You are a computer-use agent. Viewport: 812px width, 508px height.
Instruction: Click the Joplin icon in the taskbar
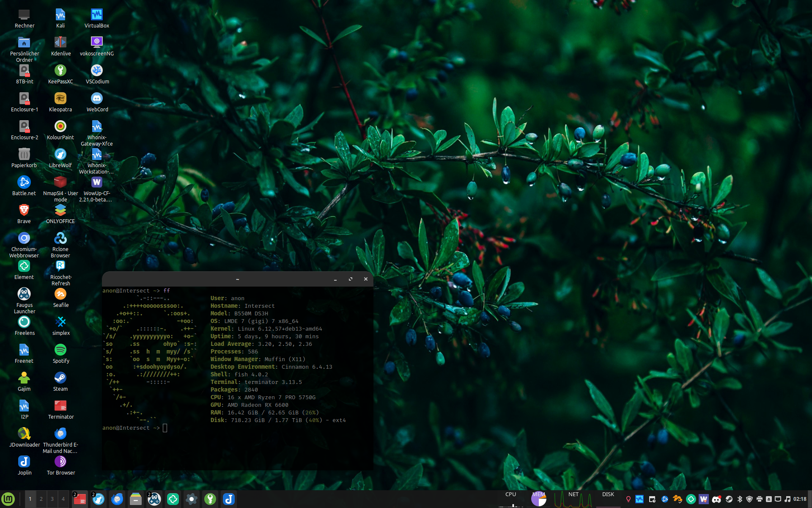pyautogui.click(x=229, y=499)
